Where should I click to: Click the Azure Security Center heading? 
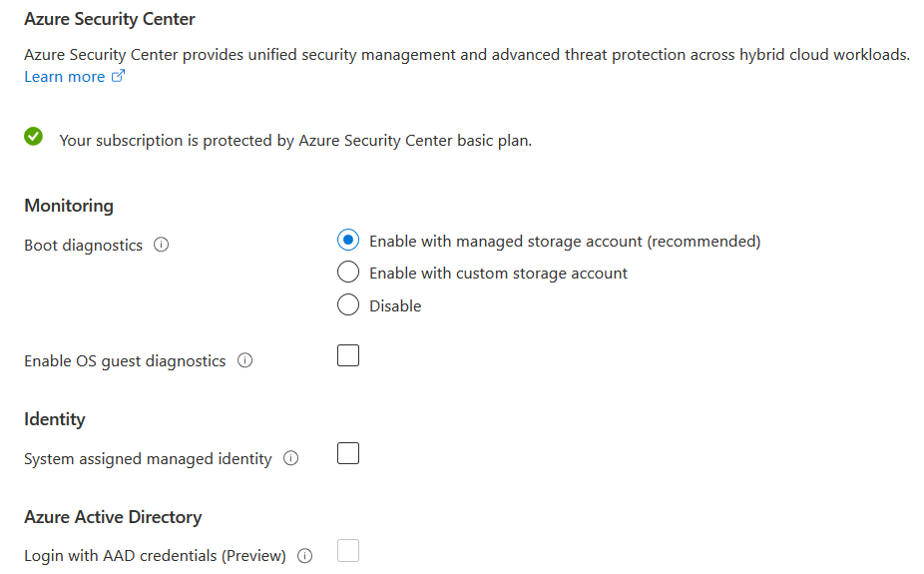pos(110,19)
